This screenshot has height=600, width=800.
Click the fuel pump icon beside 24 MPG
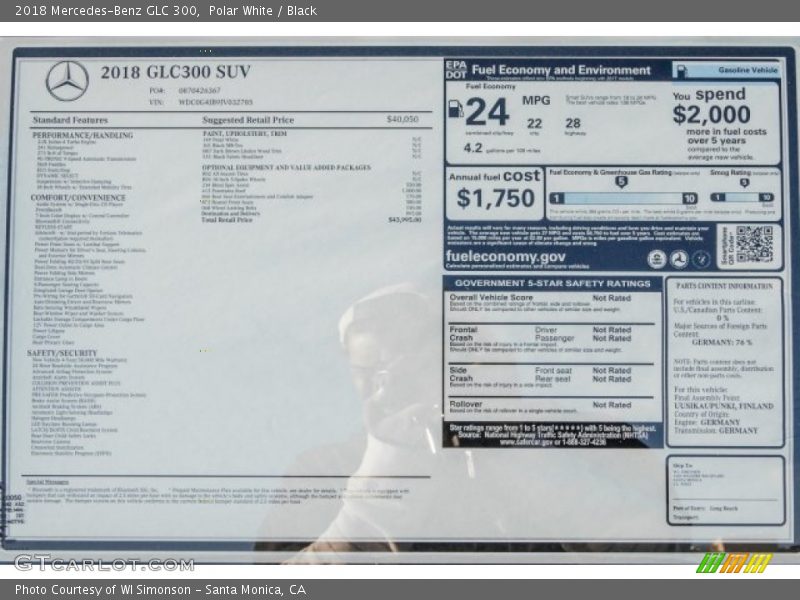coord(456,109)
